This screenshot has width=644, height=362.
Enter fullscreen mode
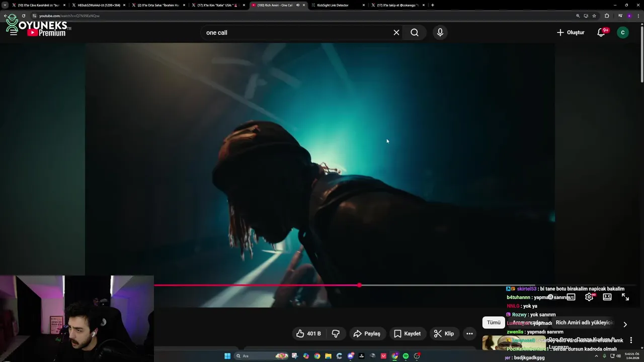625,297
